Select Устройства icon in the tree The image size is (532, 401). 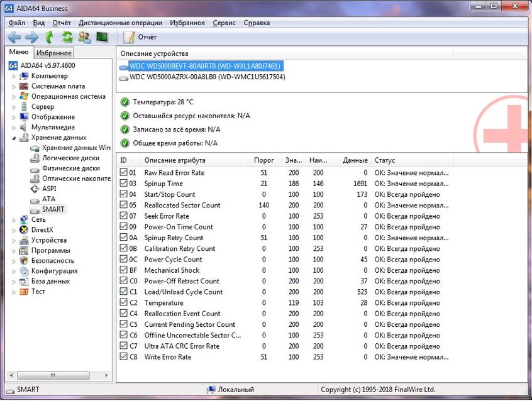click(24, 240)
